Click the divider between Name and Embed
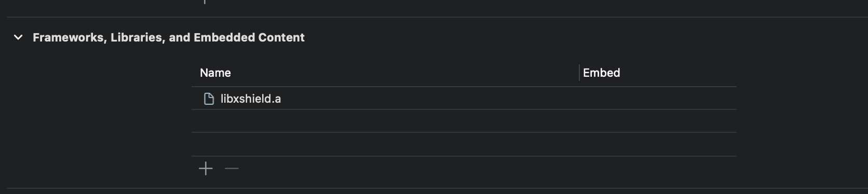868x194 pixels. click(x=579, y=73)
